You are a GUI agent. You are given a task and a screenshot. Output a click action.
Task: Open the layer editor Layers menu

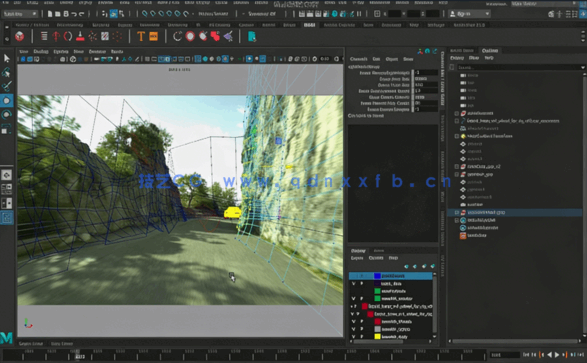click(x=357, y=258)
